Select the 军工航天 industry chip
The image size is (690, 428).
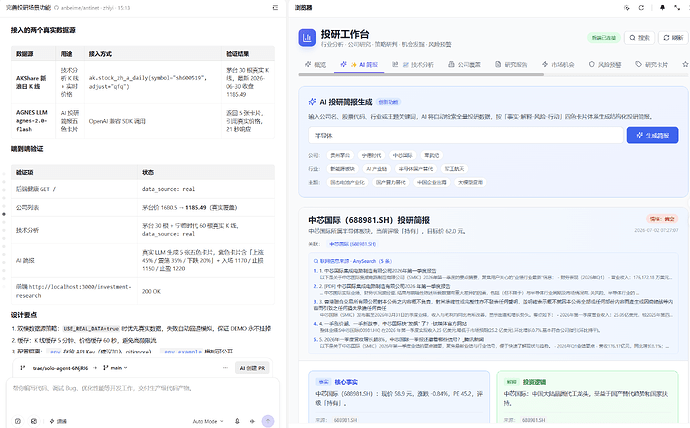click(454, 169)
